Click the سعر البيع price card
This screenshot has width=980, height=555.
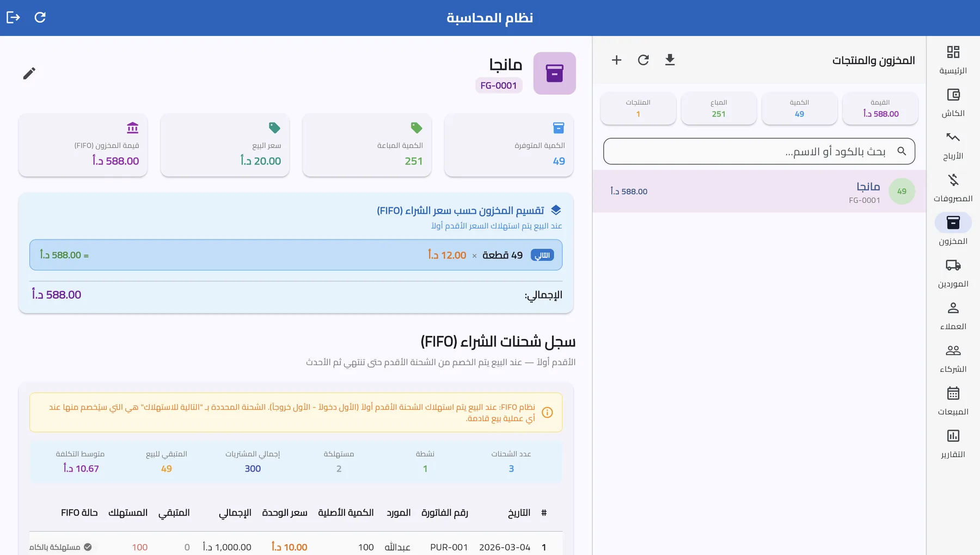[x=225, y=145]
